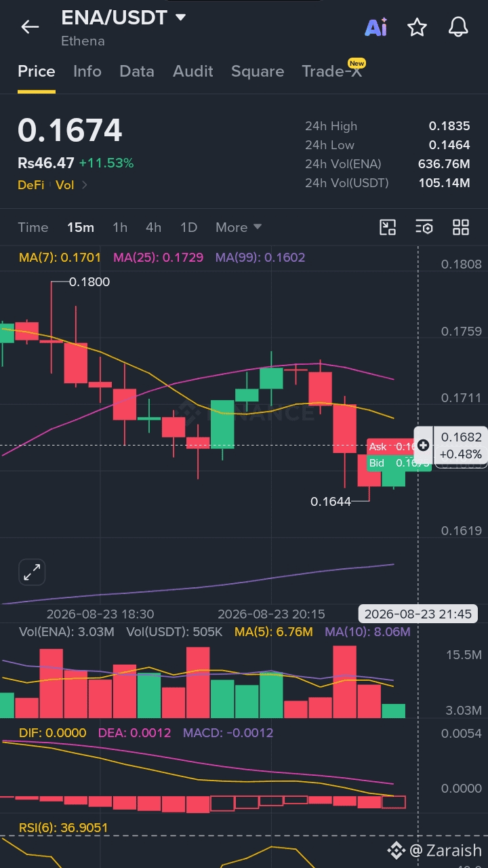Tap the 0.1800 high price marker
Image resolution: width=488 pixels, height=868 pixels.
point(89,281)
